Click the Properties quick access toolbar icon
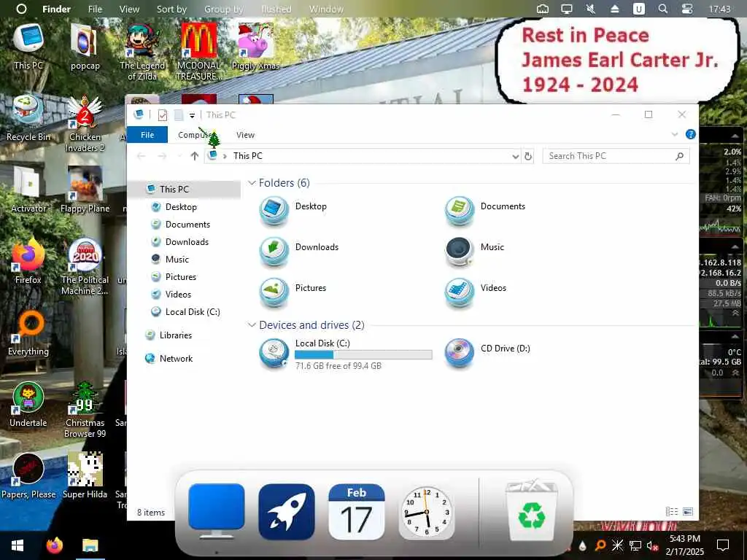 (x=163, y=114)
